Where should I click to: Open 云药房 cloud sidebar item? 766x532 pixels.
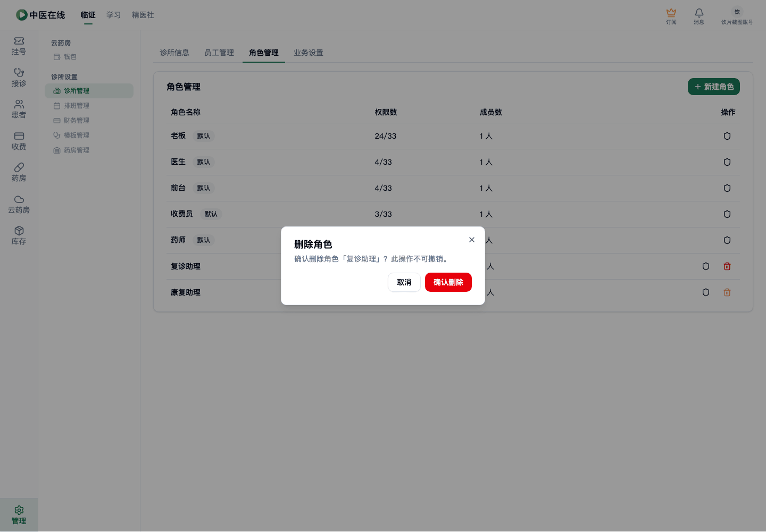point(19,205)
